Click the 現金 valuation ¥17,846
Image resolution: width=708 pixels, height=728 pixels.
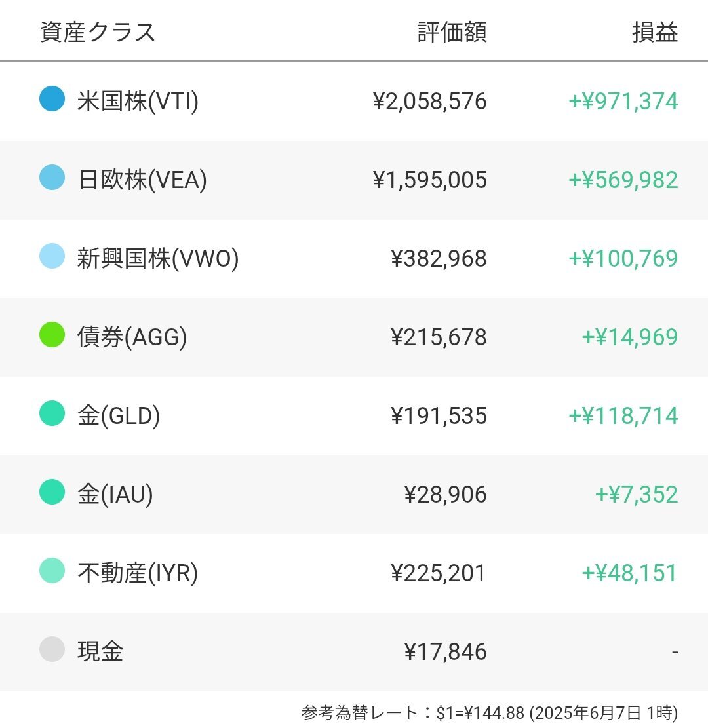tap(446, 651)
